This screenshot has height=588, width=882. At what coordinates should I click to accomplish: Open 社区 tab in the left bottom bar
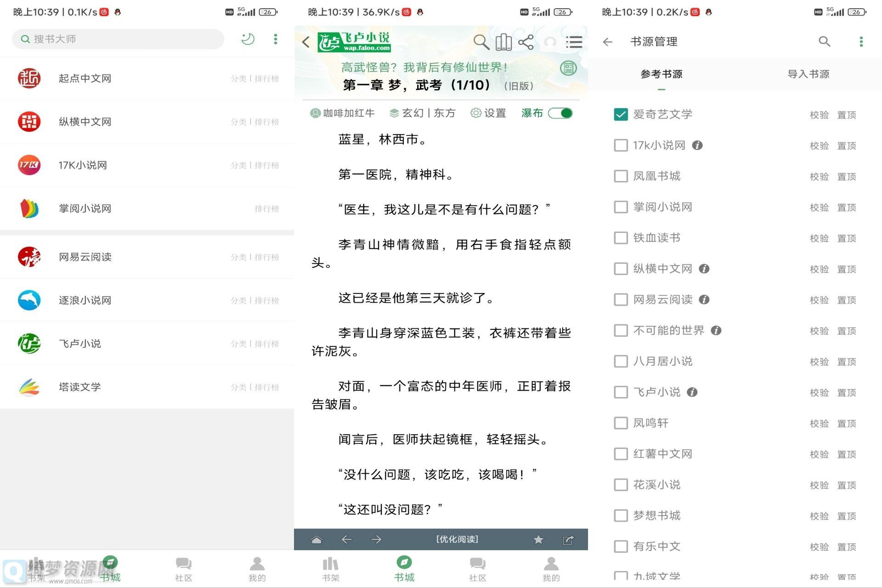click(184, 569)
